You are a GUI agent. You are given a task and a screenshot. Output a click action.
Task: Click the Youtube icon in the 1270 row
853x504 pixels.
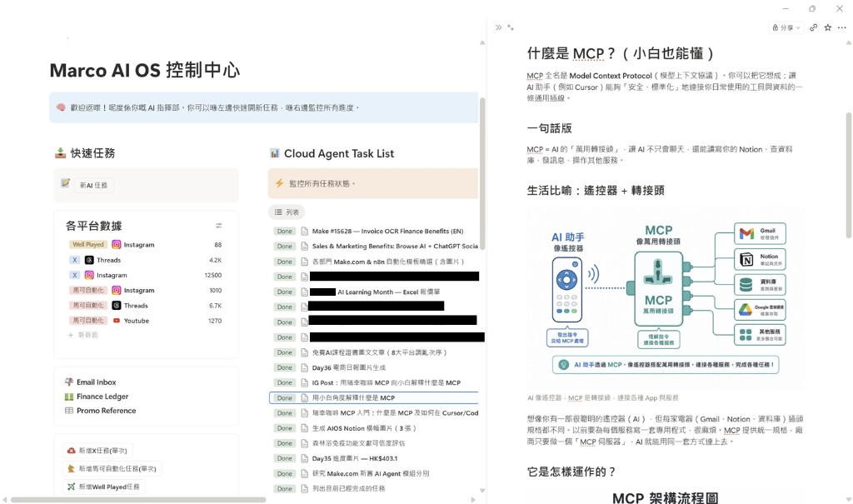click(117, 321)
